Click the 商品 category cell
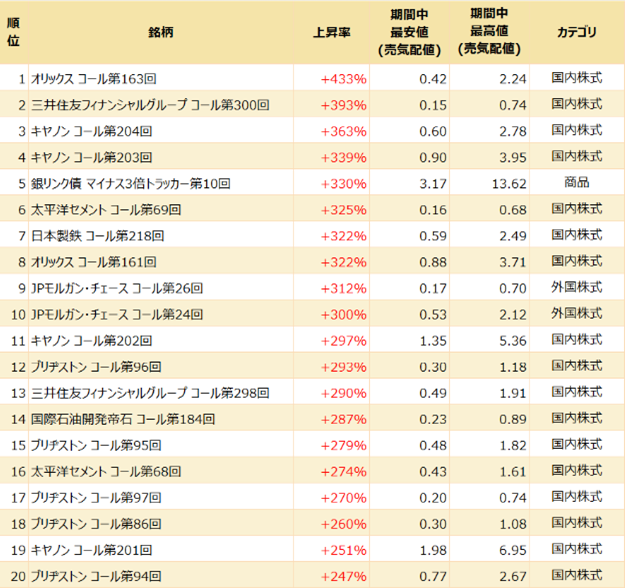This screenshot has width=625, height=588. pos(577,182)
